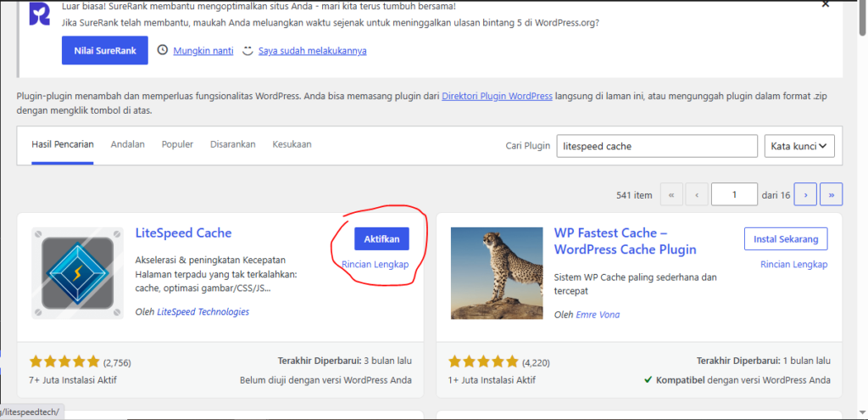Viewport: 868px width, 420px height.
Task: Open the Disarankan tab
Action: click(x=232, y=144)
